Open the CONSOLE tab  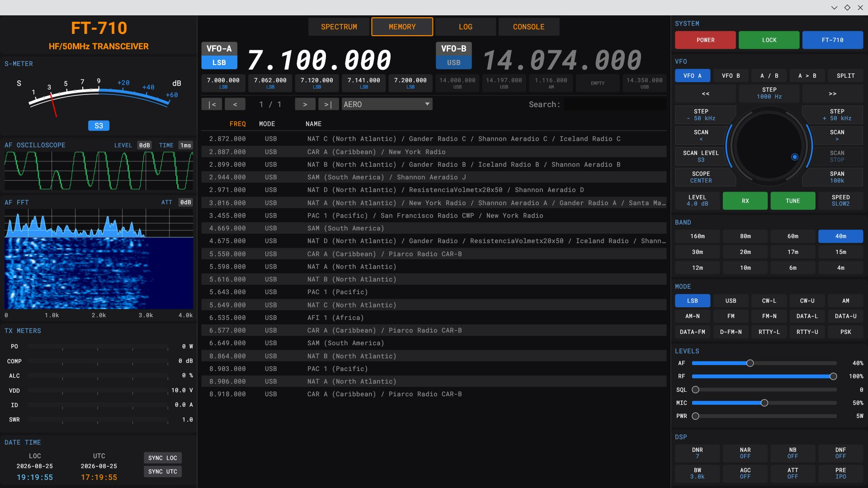click(528, 27)
